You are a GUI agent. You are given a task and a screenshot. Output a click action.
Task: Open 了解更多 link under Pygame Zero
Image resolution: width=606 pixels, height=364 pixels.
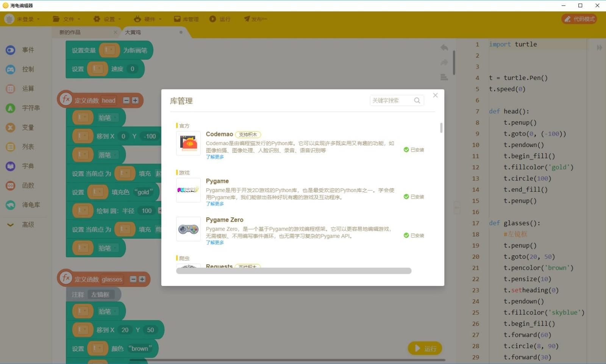click(x=215, y=242)
